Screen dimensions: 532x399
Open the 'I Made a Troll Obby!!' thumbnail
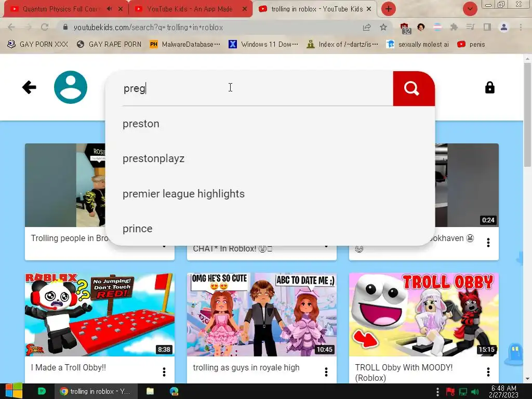coord(100,314)
